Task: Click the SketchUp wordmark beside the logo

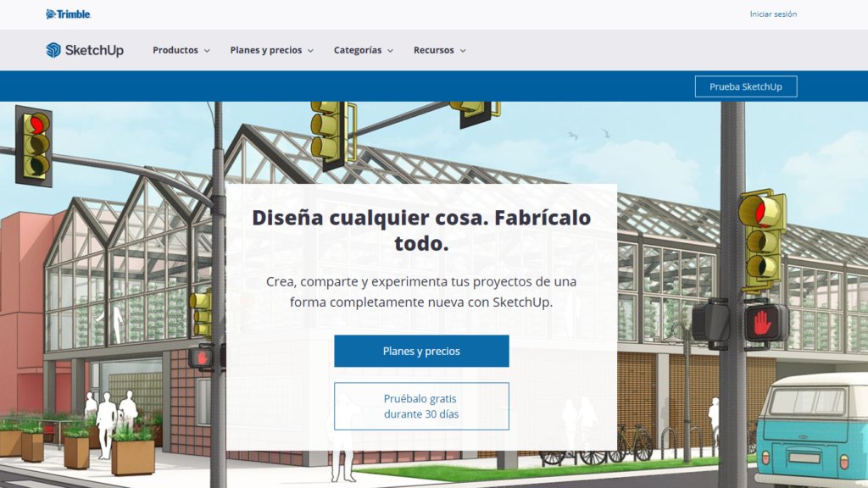Action: pyautogui.click(x=95, y=51)
